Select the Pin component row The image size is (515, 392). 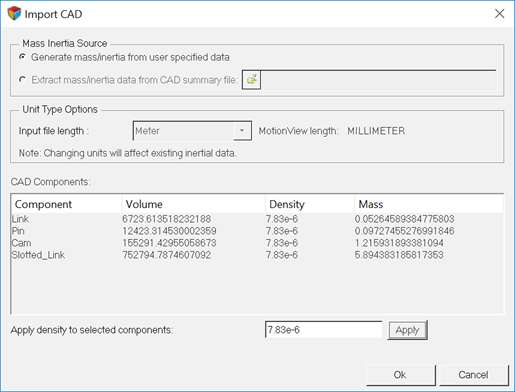click(257, 231)
